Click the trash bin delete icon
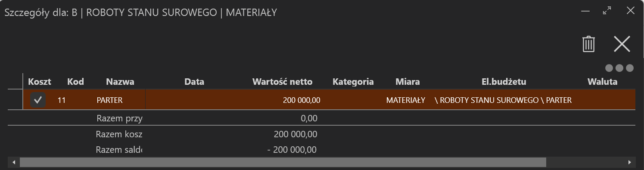 pos(588,44)
